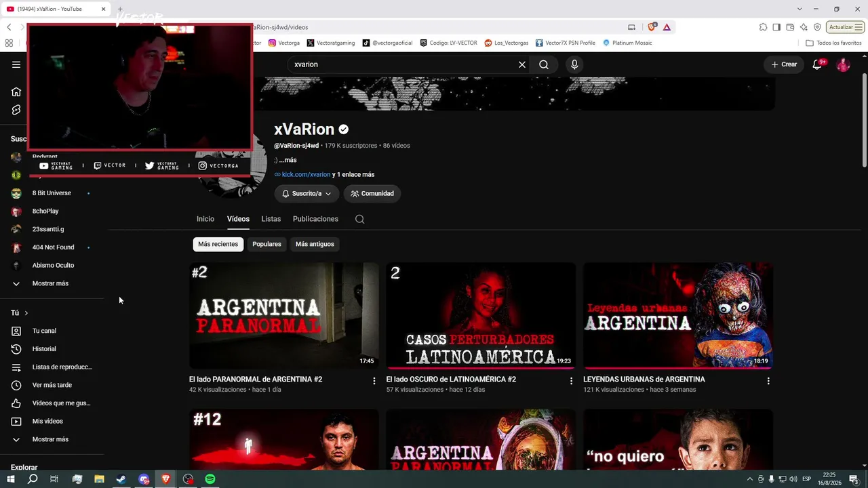Open 404 Not Found subscription channel
Image resolution: width=868 pixels, height=488 pixels.
tap(52, 247)
